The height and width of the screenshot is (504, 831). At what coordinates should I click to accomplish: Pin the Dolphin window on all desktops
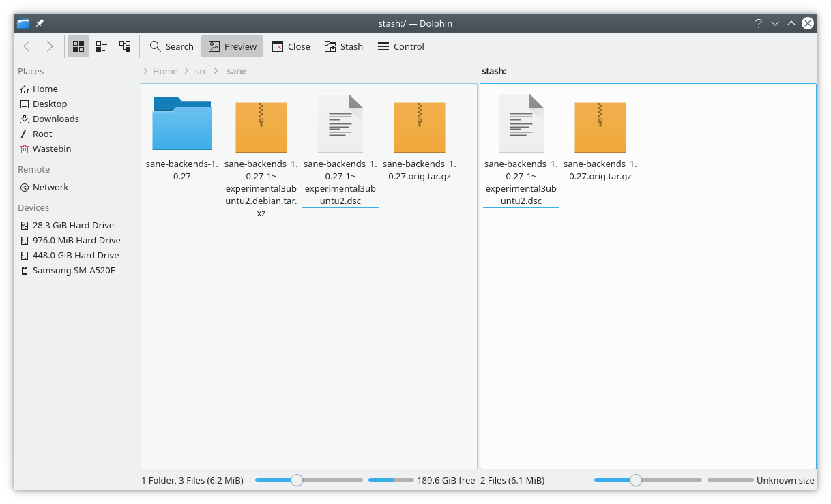[40, 23]
